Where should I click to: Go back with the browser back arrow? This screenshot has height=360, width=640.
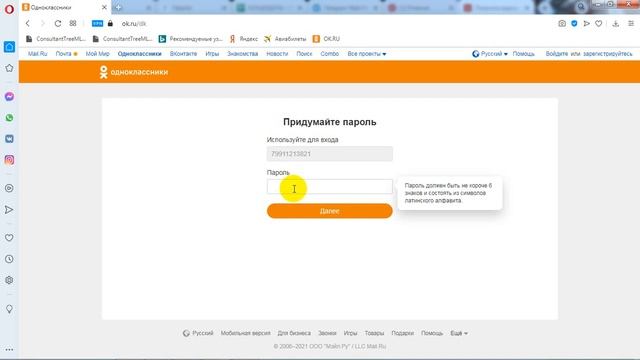28,24
